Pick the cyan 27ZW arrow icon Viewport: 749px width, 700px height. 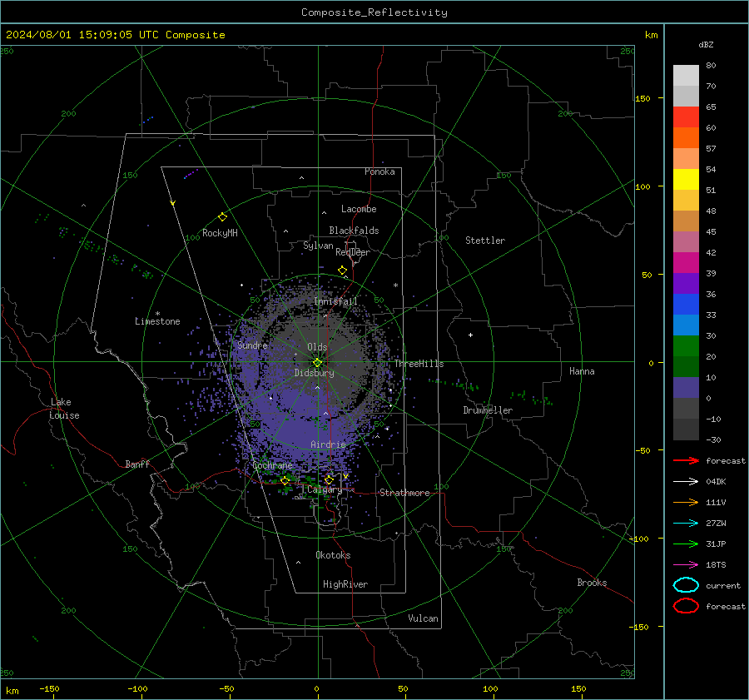pyautogui.click(x=686, y=524)
